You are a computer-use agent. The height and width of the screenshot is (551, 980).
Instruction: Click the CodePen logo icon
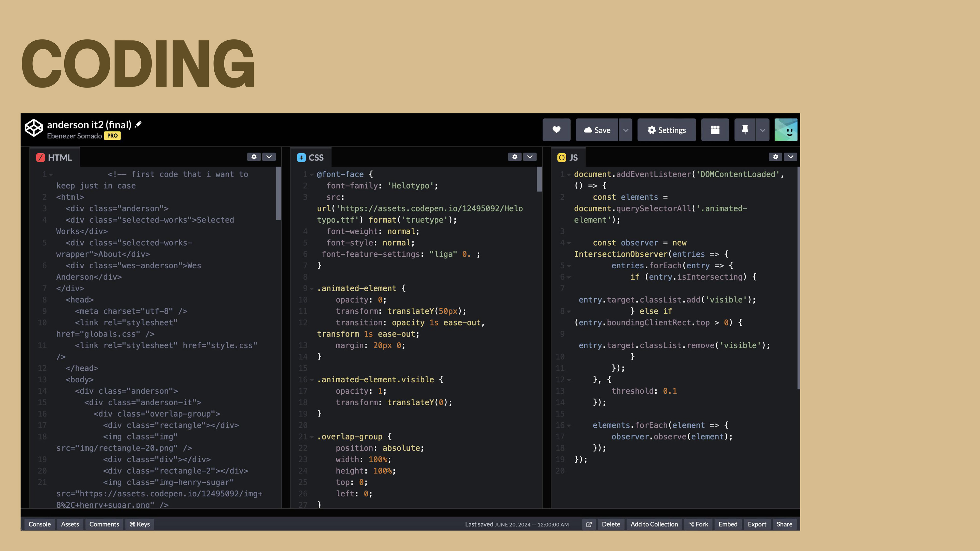(x=34, y=128)
